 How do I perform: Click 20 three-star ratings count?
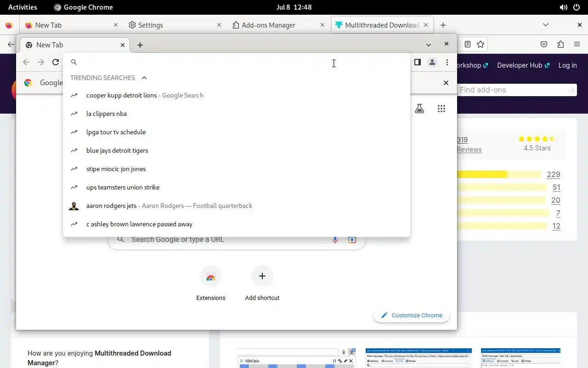[556, 200]
